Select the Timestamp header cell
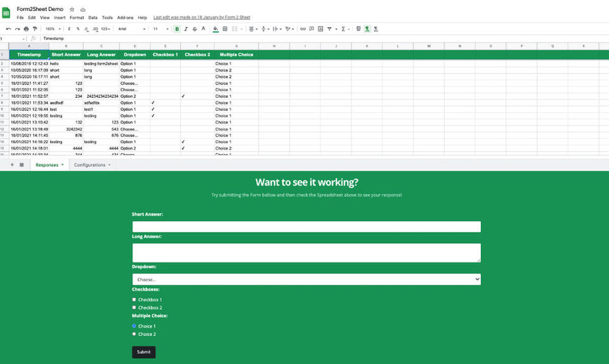Screen dimensions: 609x364 [29, 55]
